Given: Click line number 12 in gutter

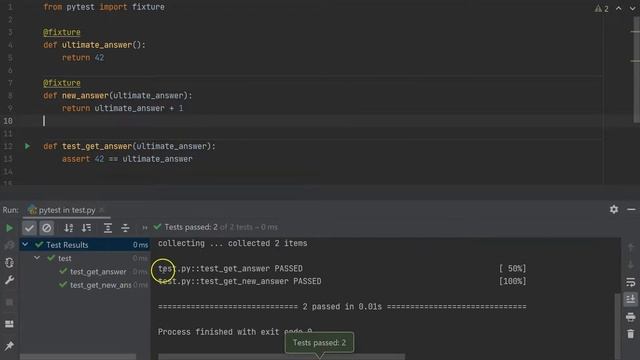Looking at the screenshot, I should pos(8,146).
